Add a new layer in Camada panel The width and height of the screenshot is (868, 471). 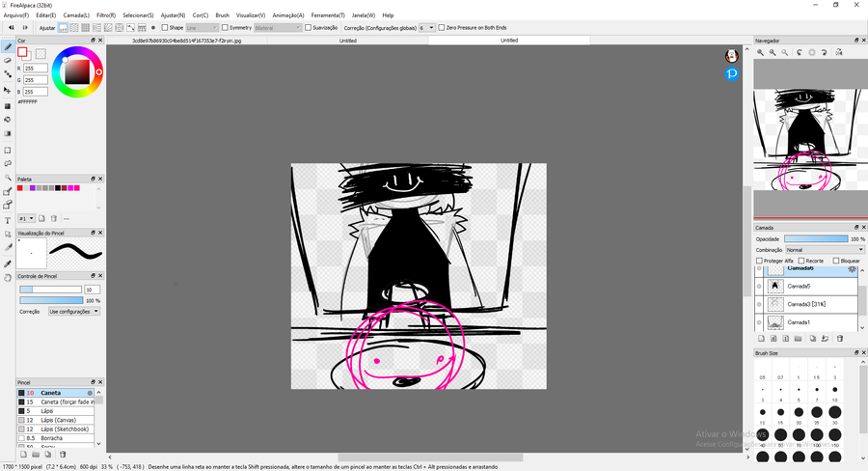(761, 339)
